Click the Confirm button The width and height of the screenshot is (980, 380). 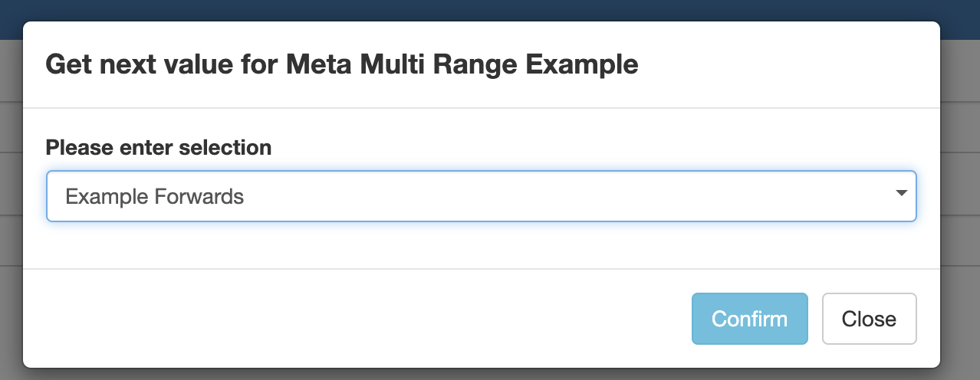(x=749, y=319)
